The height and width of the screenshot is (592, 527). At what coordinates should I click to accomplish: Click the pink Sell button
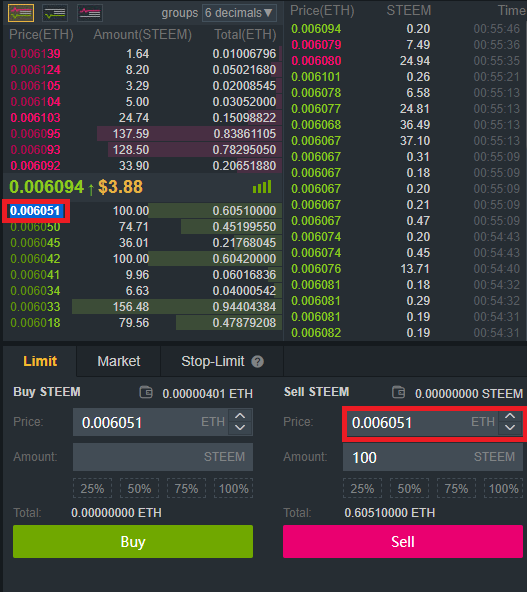(403, 541)
